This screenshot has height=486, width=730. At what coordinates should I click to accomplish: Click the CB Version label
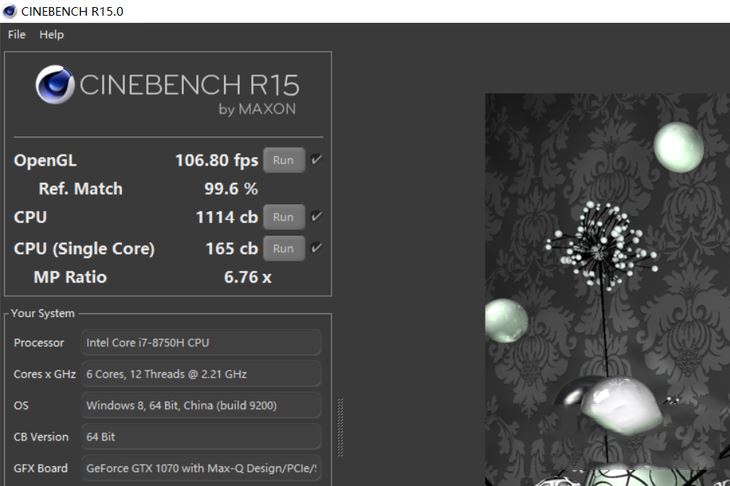(x=41, y=437)
